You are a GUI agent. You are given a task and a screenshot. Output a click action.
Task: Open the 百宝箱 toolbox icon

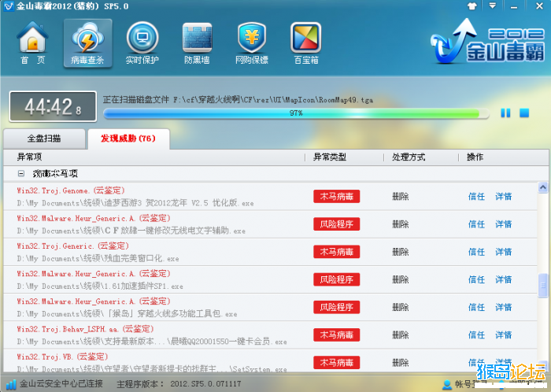(x=306, y=43)
